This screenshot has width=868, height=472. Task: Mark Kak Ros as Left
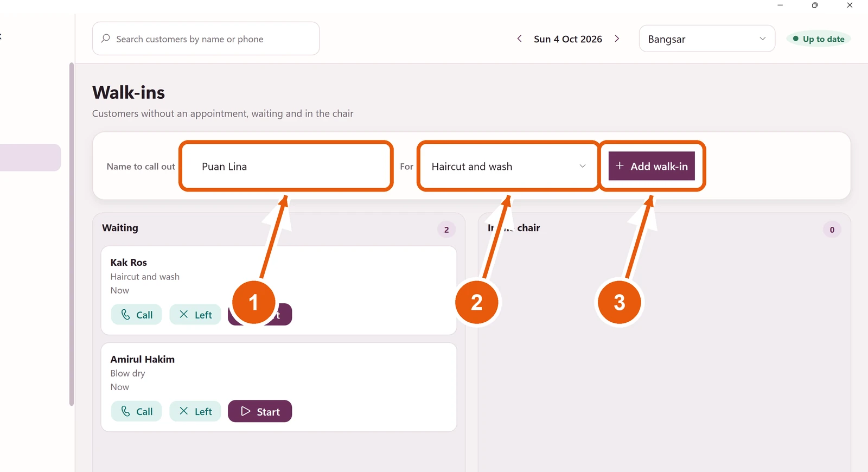[195, 315]
